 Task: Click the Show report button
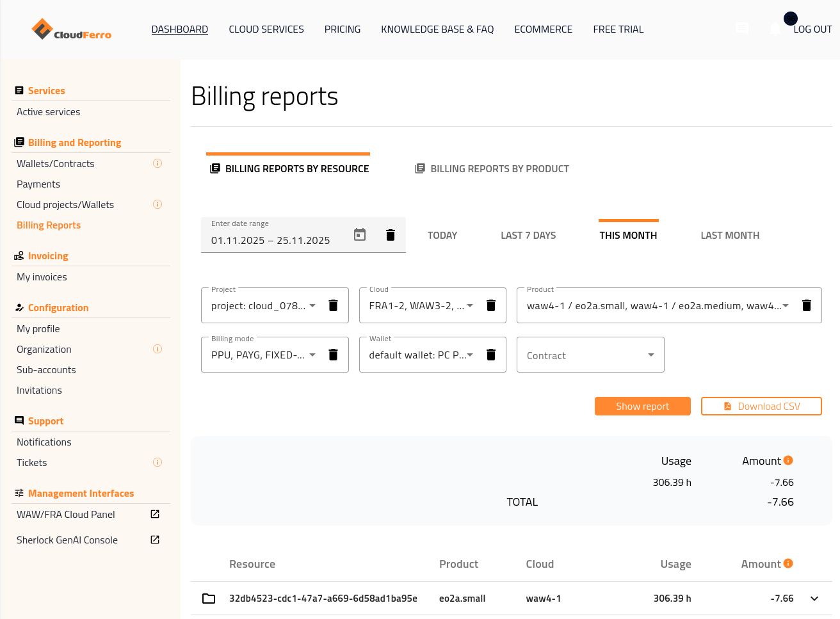[x=642, y=406]
